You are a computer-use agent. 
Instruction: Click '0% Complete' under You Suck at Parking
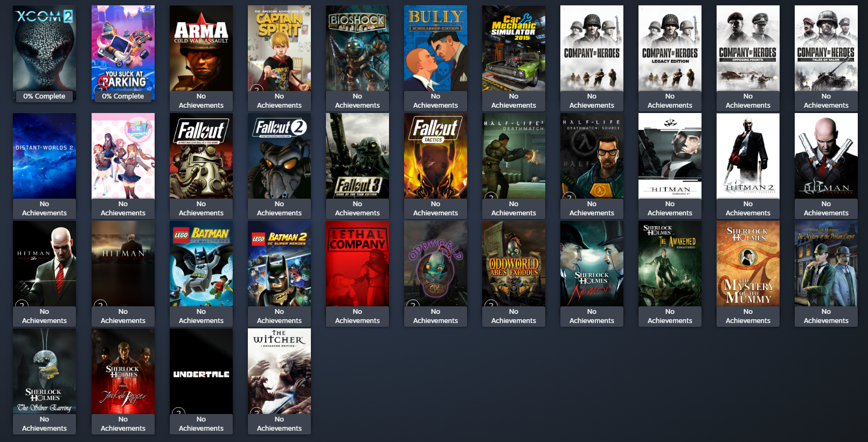tap(123, 96)
